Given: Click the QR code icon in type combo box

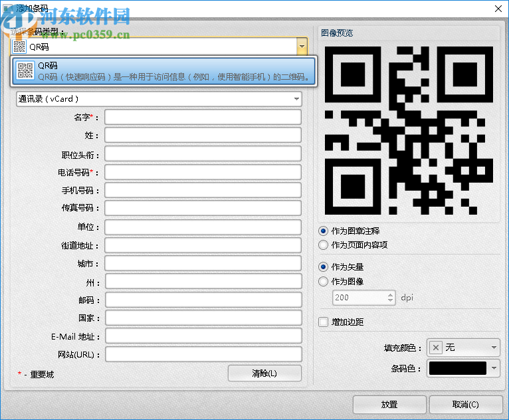Looking at the screenshot, I should coord(19,47).
